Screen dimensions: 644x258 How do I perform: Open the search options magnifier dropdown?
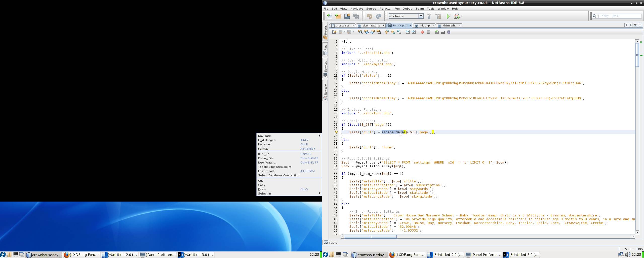click(595, 16)
